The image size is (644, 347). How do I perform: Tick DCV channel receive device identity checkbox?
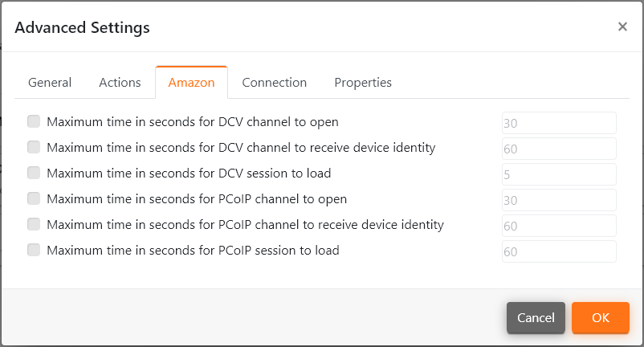pos(34,148)
